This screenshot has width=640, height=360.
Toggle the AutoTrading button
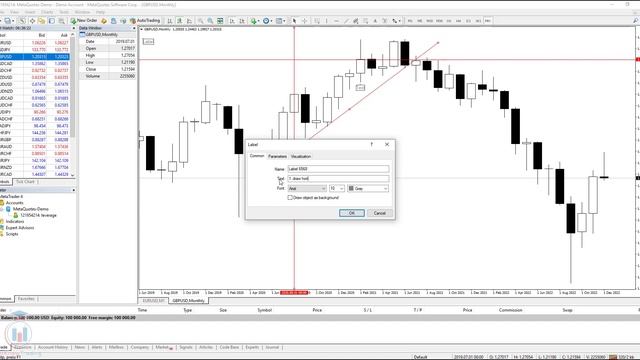pyautogui.click(x=145, y=20)
